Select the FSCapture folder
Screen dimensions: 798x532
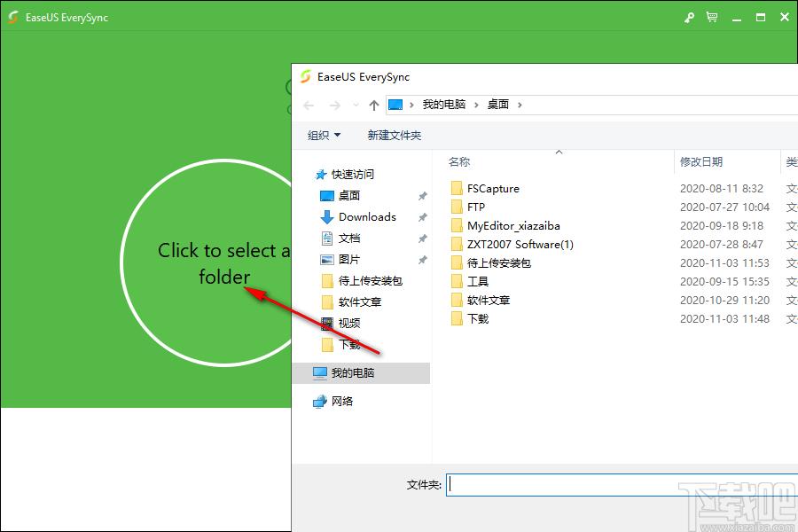pyautogui.click(x=493, y=189)
